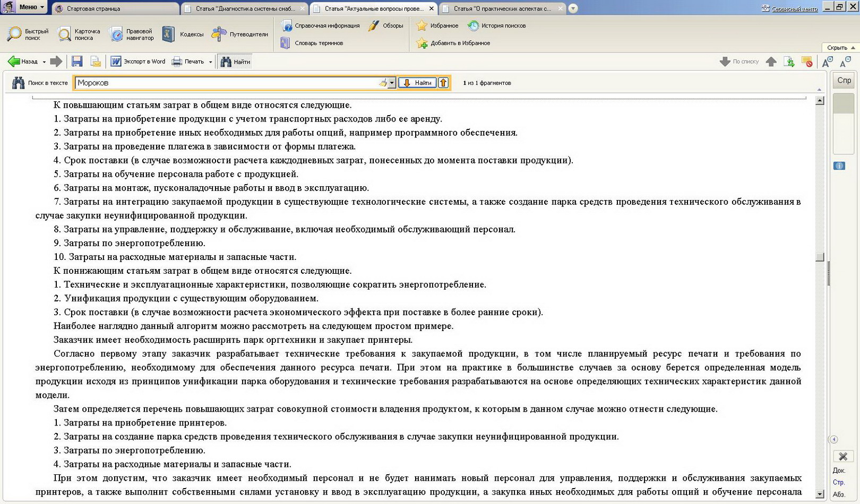The width and height of the screenshot is (860, 504).
Task: Save document using the floppy disk icon
Action: click(x=77, y=62)
